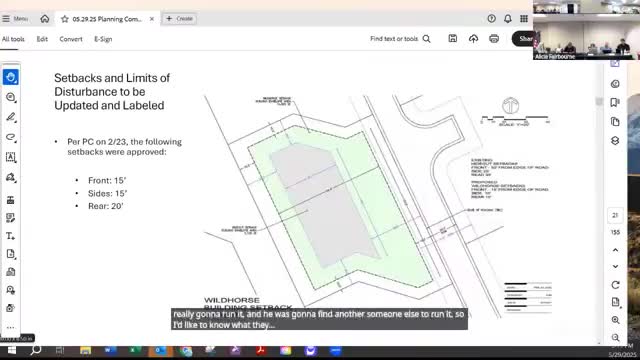The width and height of the screenshot is (640, 360).
Task: Open the page thumbnails copy icon
Action: [615, 122]
